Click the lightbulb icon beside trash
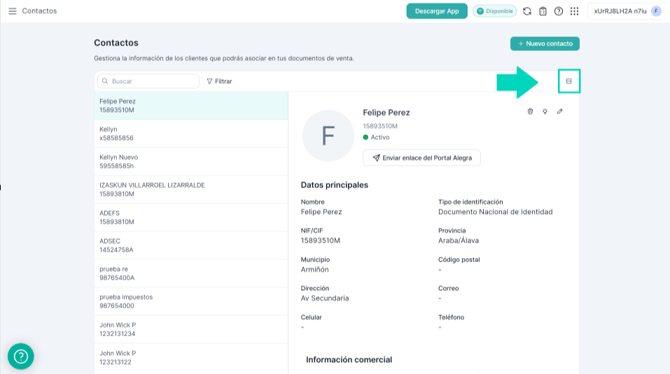 tap(545, 112)
